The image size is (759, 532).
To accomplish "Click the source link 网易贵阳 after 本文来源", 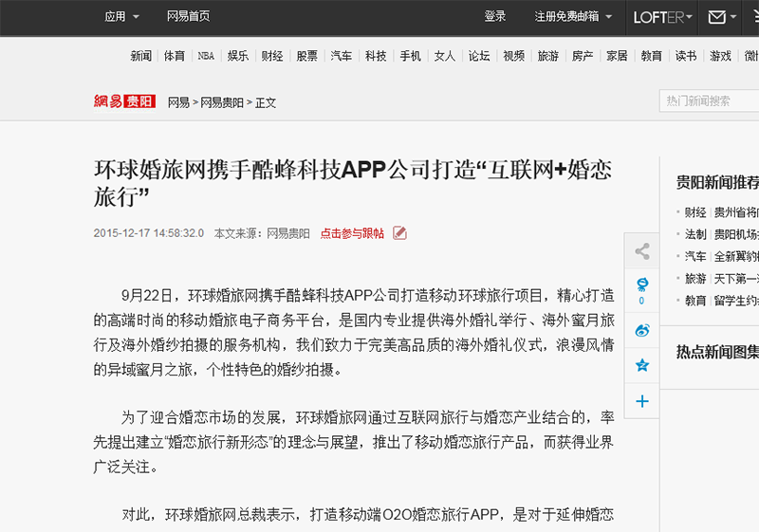I will [288, 233].
